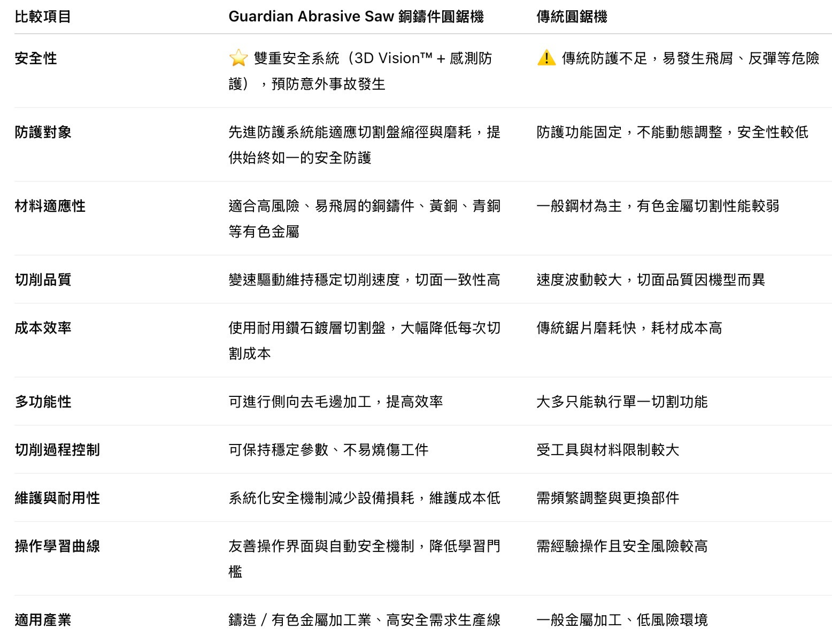Click the 切削品質 row label
This screenshot has height=644, width=832.
pyautogui.click(x=43, y=280)
